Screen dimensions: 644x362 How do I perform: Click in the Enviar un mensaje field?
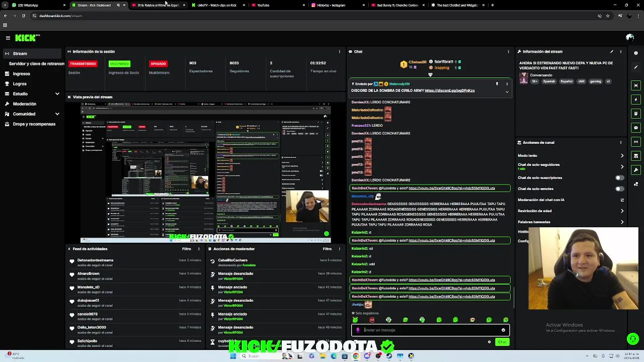tap(430, 330)
